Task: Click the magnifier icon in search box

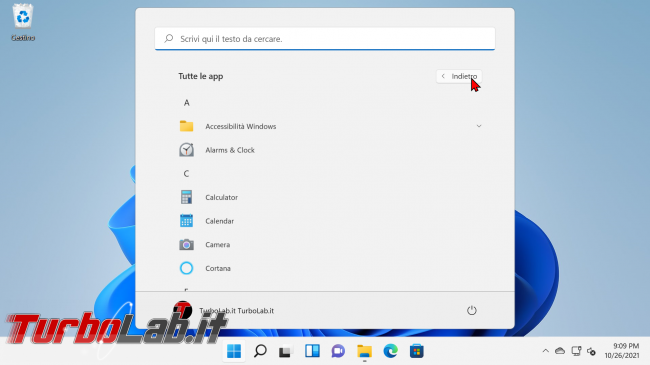Action: click(168, 39)
